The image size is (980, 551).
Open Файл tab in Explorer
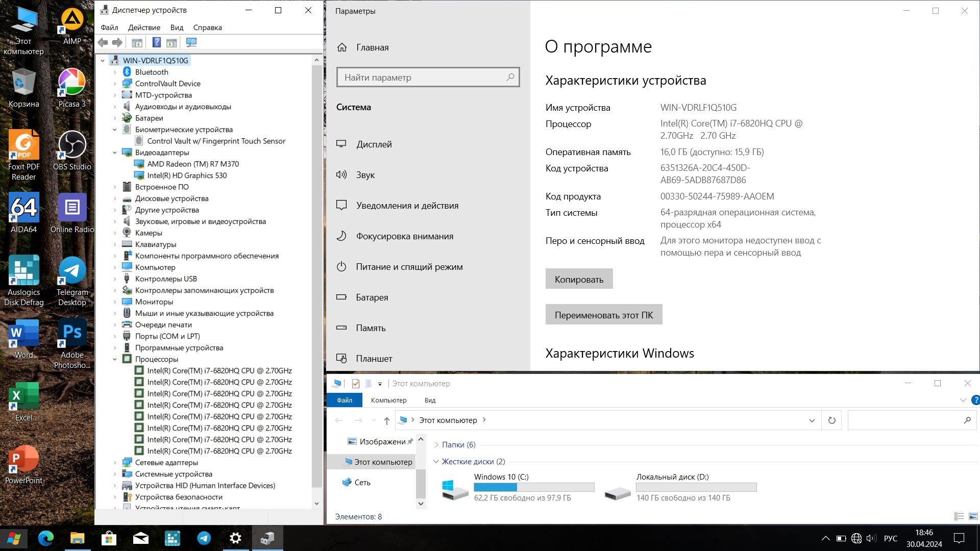click(x=345, y=400)
